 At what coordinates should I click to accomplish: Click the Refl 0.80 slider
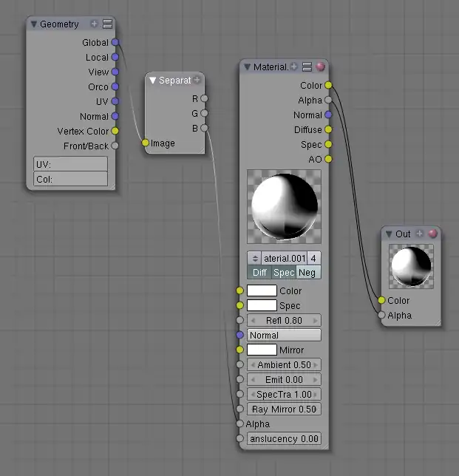[x=284, y=320]
